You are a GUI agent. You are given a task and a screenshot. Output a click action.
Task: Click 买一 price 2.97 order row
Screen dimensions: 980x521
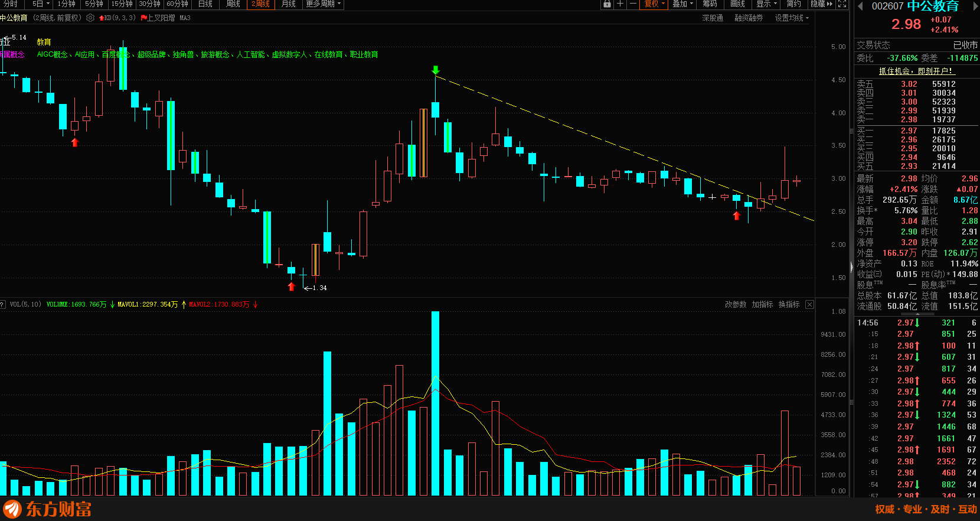tap(916, 131)
